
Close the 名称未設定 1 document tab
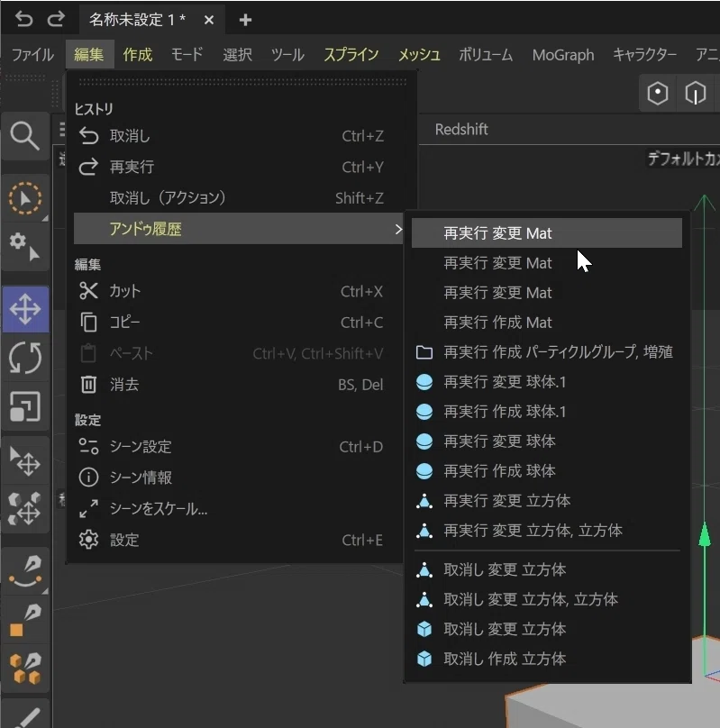tap(209, 20)
